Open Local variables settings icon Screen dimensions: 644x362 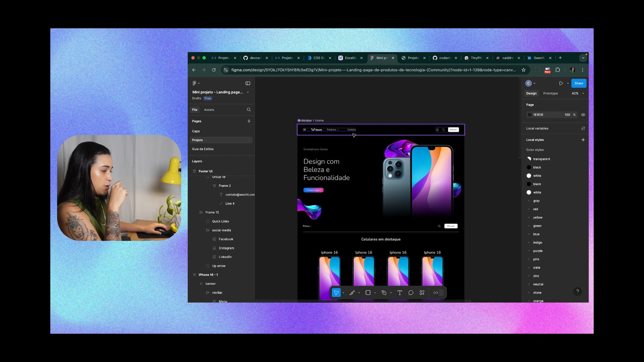(x=583, y=128)
